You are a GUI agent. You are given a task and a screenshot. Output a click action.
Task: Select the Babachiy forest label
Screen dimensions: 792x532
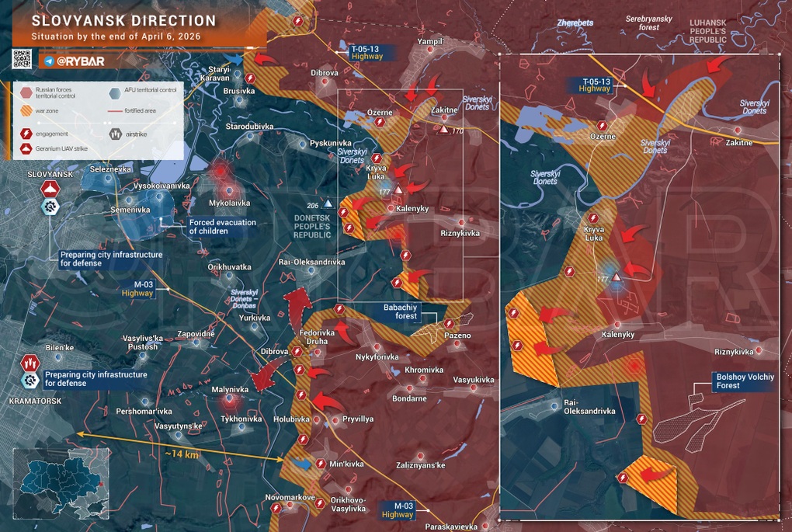[406, 312]
